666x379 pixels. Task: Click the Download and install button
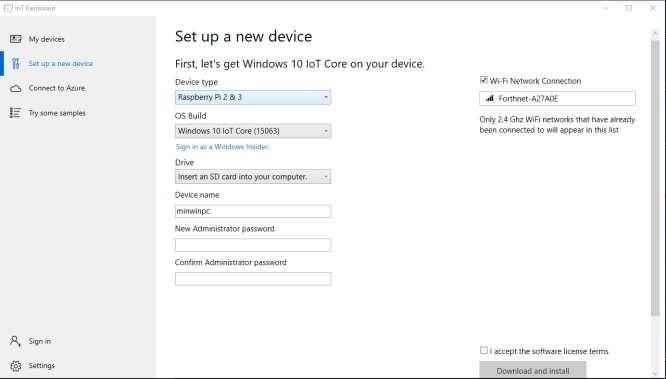[533, 370]
